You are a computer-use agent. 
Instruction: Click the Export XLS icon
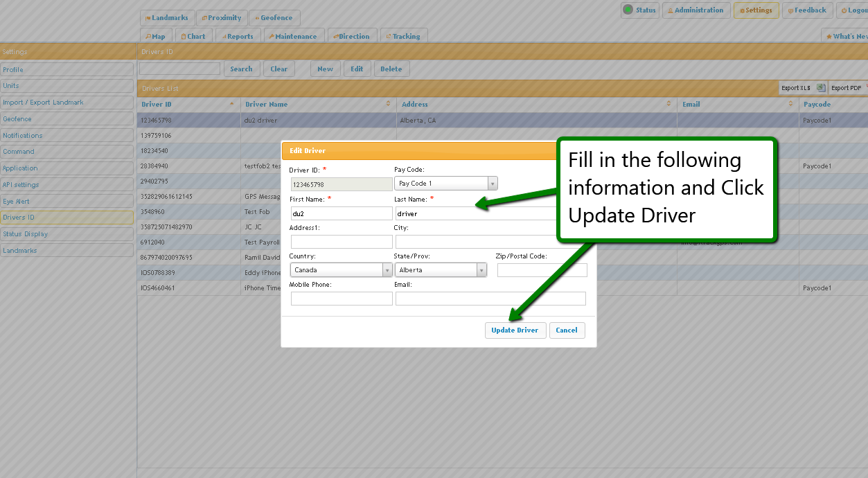[x=820, y=88]
